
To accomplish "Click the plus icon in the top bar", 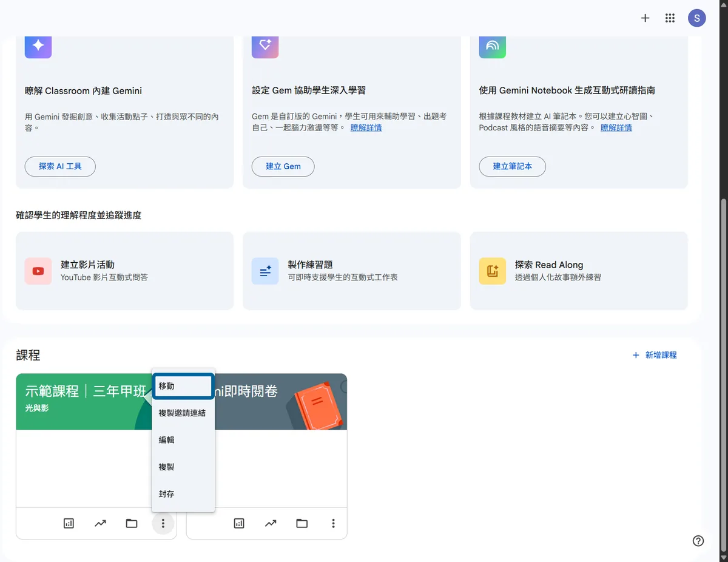I will (x=645, y=18).
